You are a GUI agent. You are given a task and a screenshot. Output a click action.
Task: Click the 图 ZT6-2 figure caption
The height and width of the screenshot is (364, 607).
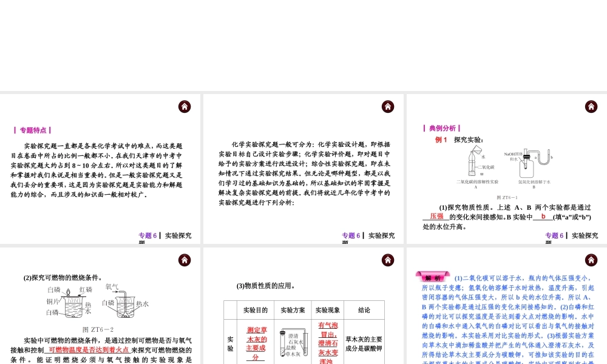[98, 329]
